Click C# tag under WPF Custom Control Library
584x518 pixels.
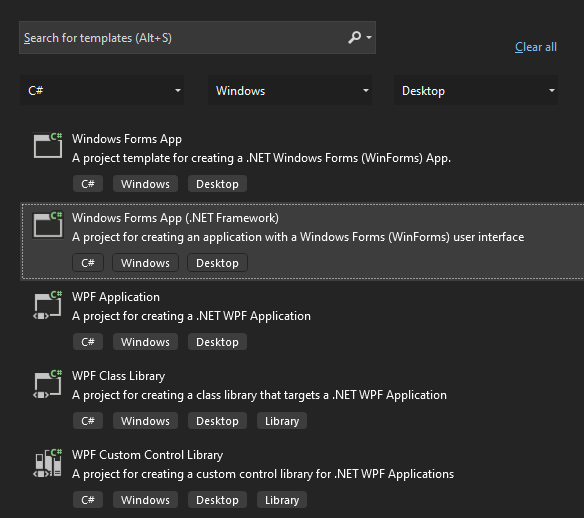pos(88,500)
